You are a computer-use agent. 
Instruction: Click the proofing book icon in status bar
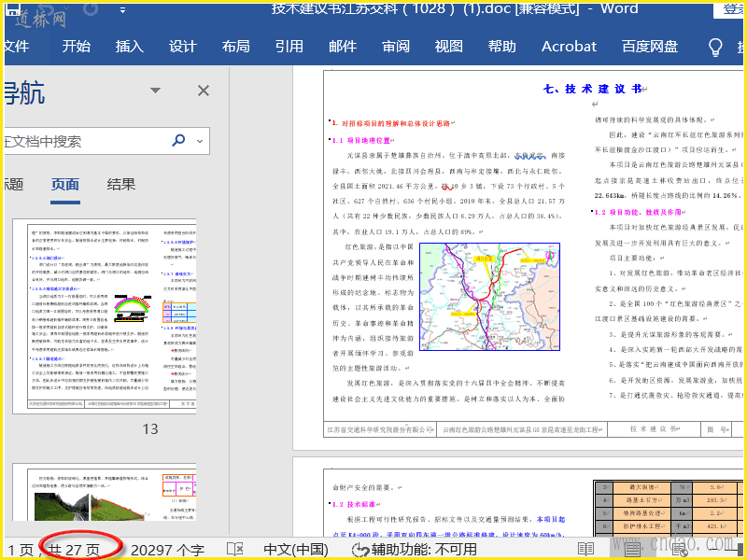tap(235, 549)
